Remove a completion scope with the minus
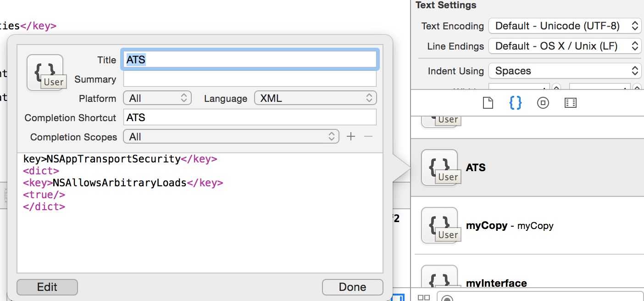 368,136
